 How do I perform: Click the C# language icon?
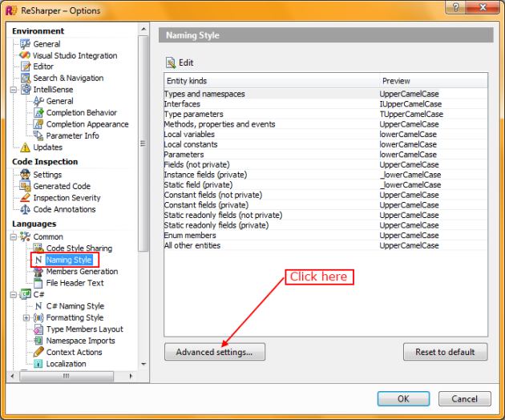point(26,294)
